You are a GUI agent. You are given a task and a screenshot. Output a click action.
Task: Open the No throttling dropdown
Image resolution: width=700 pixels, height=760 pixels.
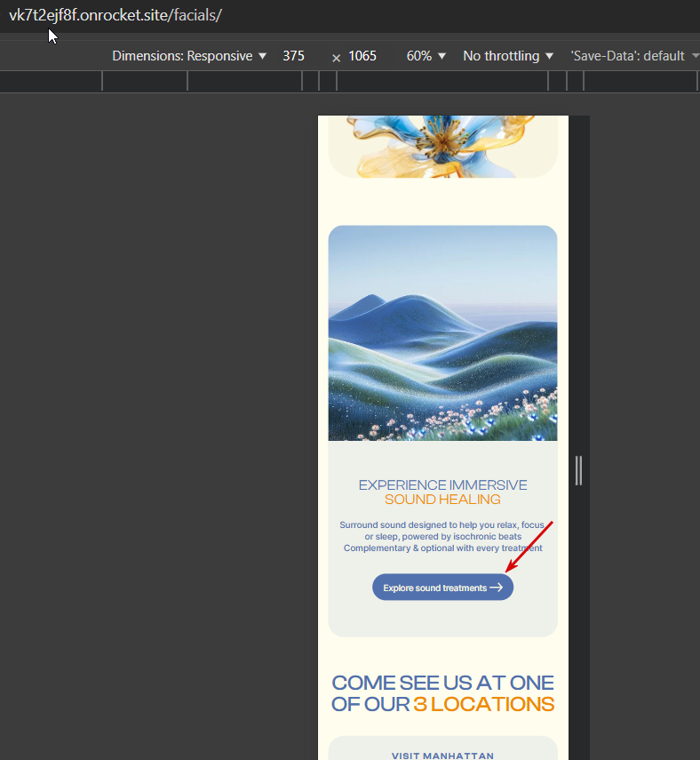[x=508, y=56]
